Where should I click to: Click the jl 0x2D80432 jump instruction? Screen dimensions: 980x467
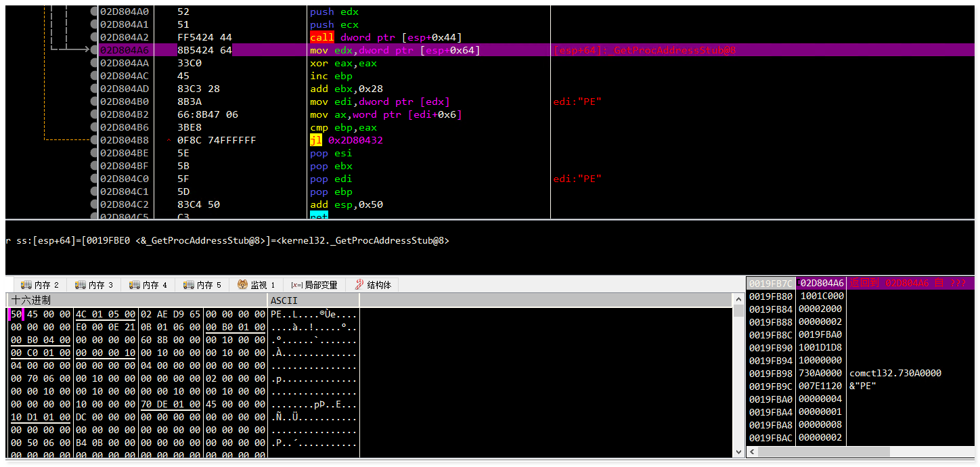(x=347, y=140)
